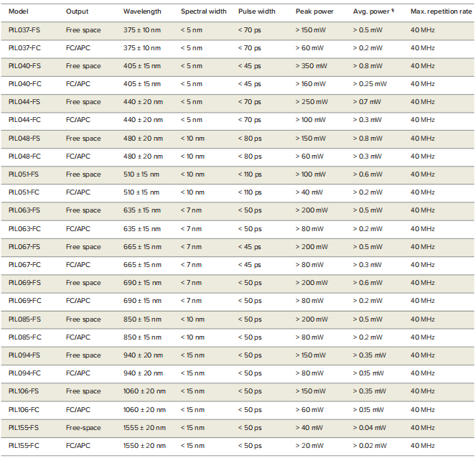The height and width of the screenshot is (458, 476).
Task: Click the Model column header
Action: (19, 11)
